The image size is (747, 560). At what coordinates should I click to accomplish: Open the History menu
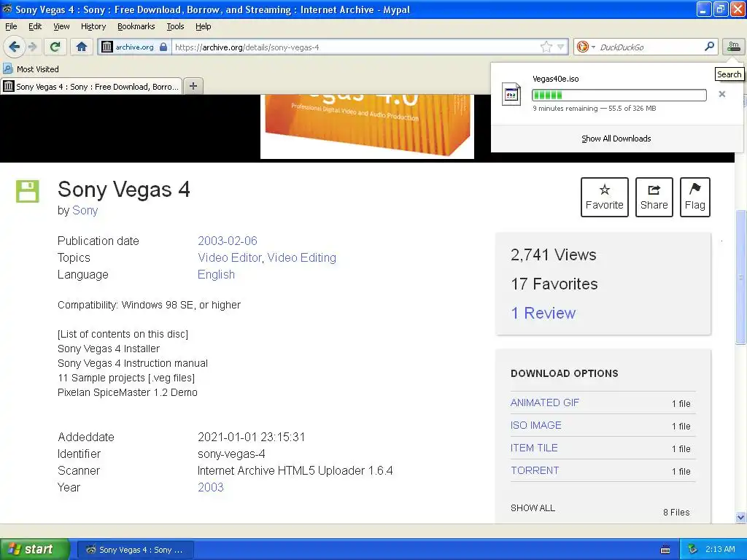93,26
